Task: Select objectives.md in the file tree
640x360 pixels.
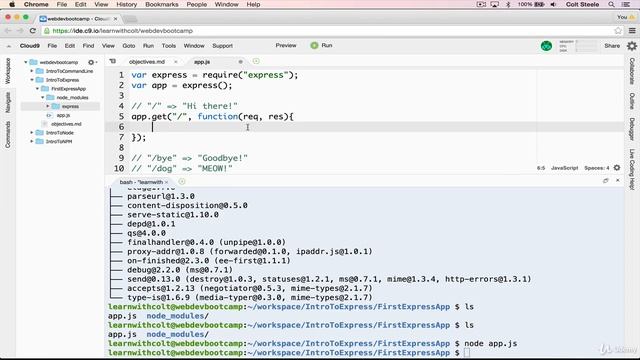Action: 67,124
